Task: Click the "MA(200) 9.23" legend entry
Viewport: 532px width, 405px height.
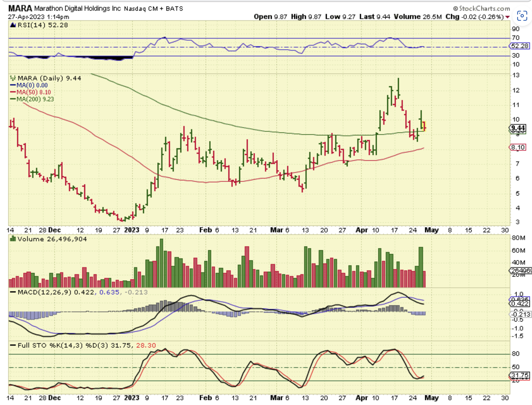Action: pos(35,99)
